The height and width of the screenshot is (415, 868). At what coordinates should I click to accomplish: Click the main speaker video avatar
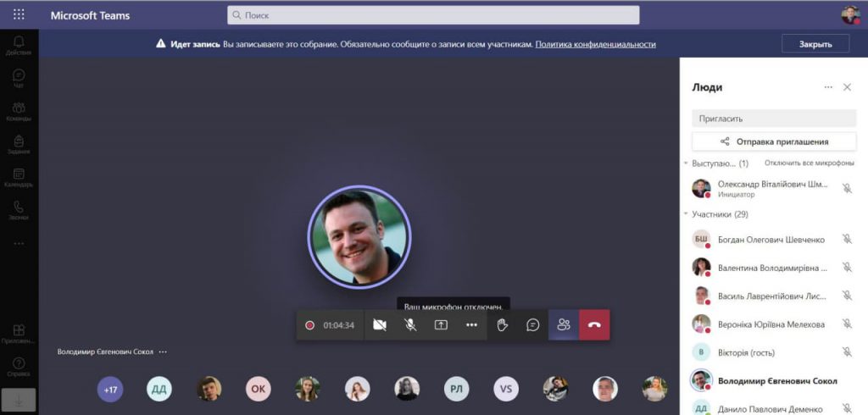(x=359, y=237)
